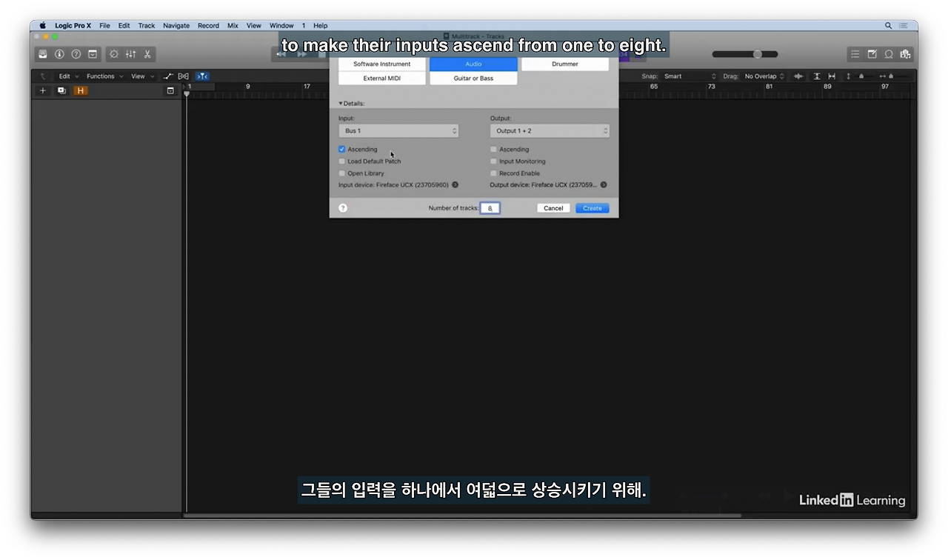Image resolution: width=948 pixels, height=560 pixels.
Task: Show Quick Help question mark button
Action: pos(76,54)
